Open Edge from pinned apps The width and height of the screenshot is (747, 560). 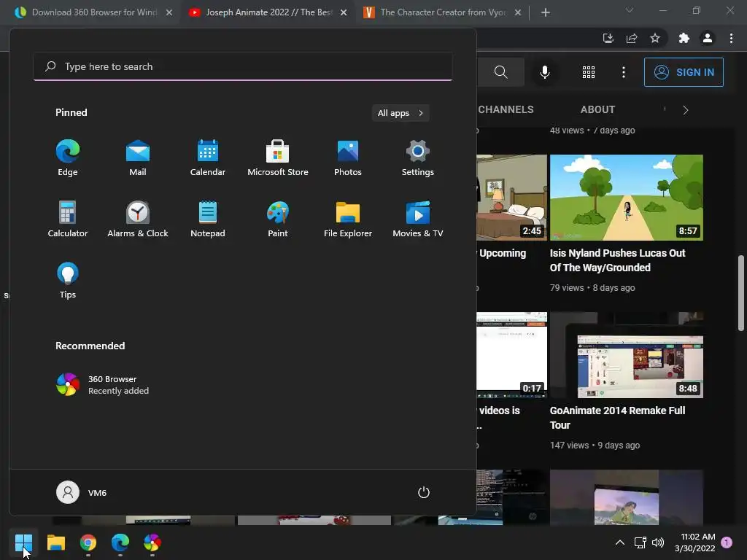(x=68, y=157)
